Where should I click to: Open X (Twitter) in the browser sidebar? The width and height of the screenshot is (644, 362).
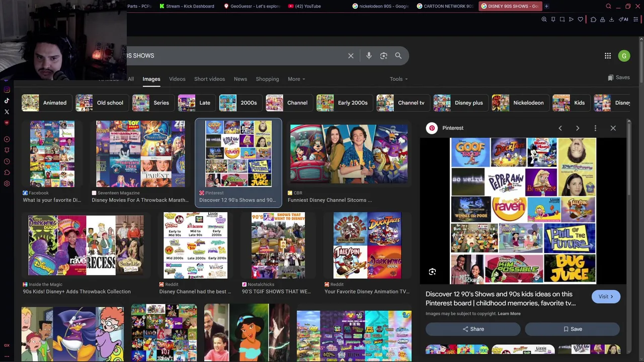pos(7,112)
